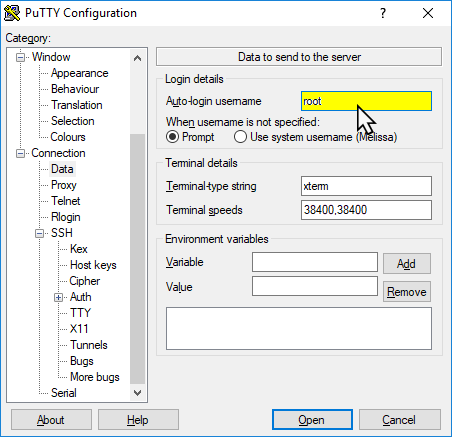Open the X11 category
The width and height of the screenshot is (452, 437).
tap(79, 329)
